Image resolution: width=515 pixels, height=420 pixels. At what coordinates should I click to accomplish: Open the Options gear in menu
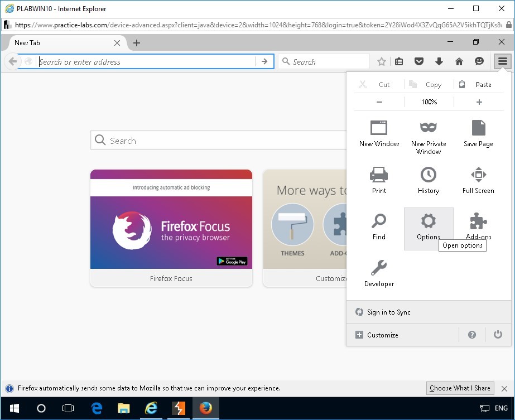point(428,223)
